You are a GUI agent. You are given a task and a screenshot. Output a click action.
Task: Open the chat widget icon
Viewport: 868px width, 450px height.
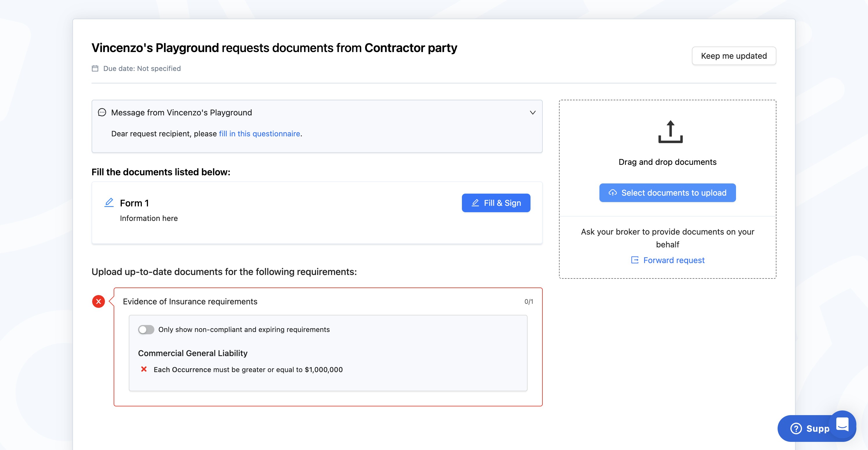pyautogui.click(x=842, y=424)
